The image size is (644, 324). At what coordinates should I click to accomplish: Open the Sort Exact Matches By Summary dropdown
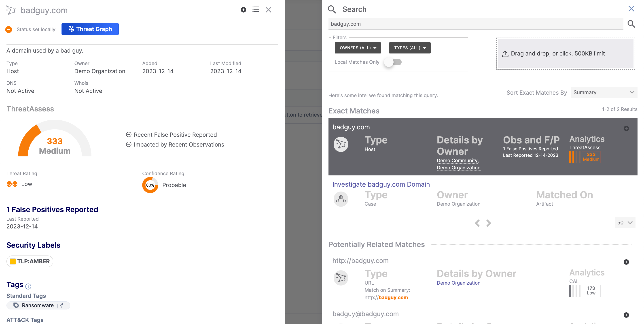tap(604, 93)
